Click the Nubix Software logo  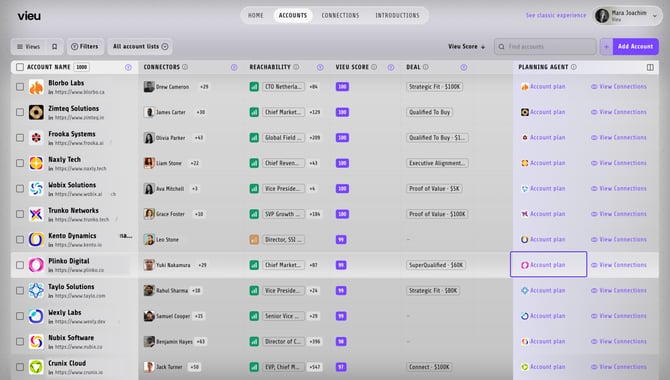pos(36,342)
